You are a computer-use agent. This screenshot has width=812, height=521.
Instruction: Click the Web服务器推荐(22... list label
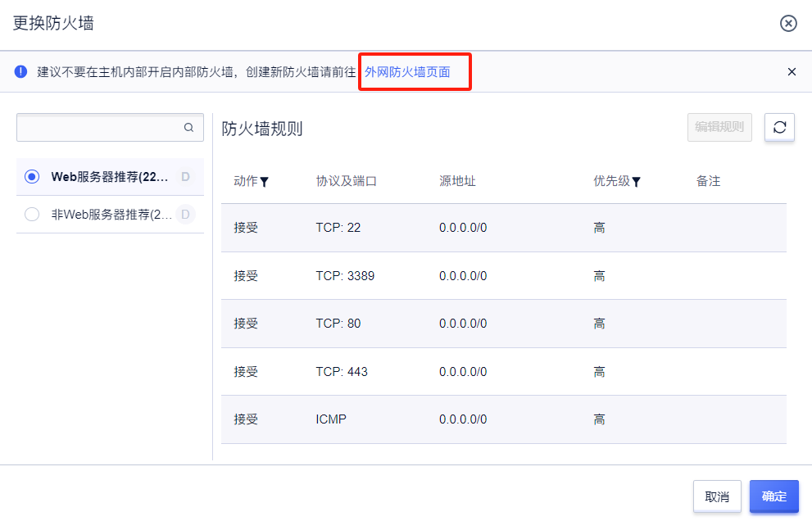110,177
